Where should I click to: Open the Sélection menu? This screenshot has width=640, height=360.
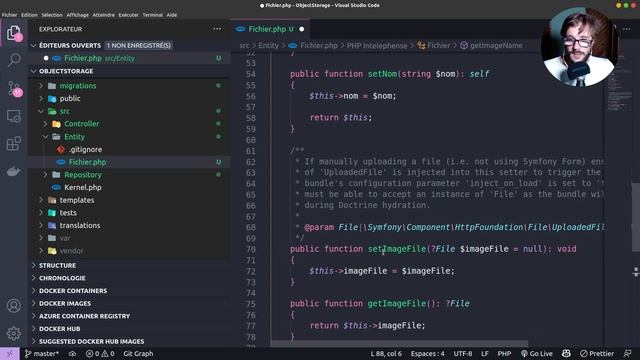click(x=52, y=15)
